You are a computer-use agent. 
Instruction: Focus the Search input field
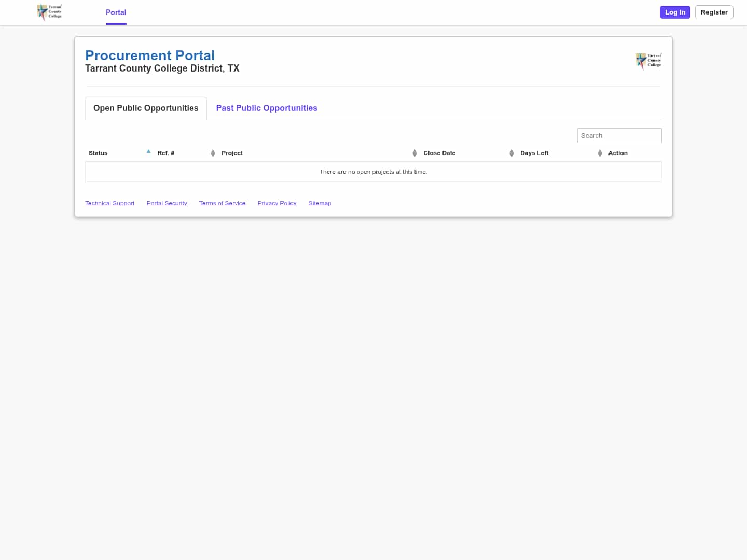click(x=619, y=135)
